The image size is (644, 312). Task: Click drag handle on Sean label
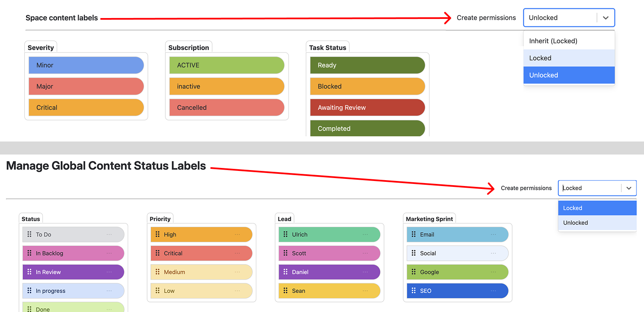point(285,291)
